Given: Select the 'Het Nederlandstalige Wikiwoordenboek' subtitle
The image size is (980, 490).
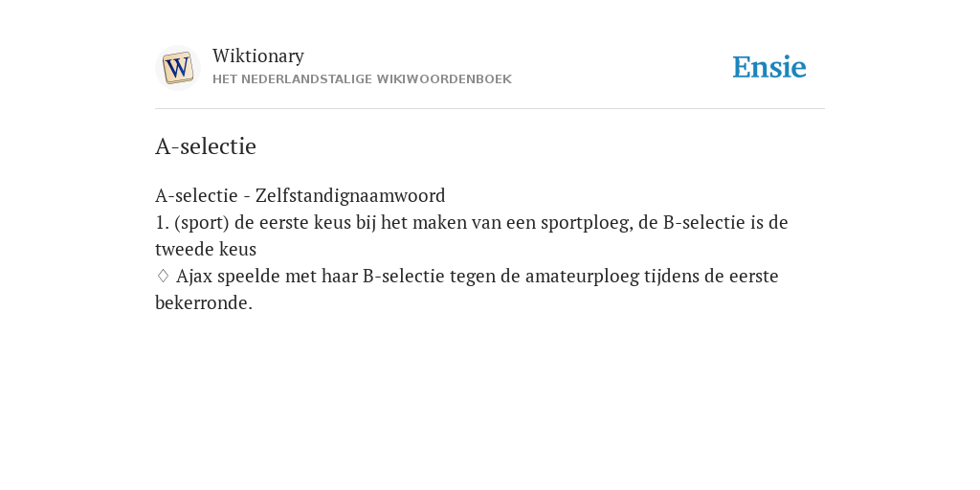Looking at the screenshot, I should pyautogui.click(x=362, y=79).
